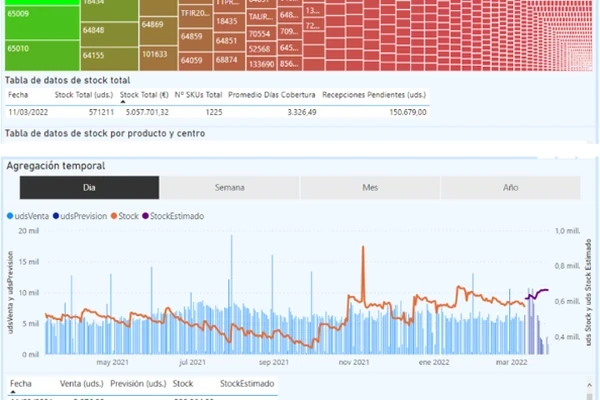The width and height of the screenshot is (600, 400).
Task: Click the purple StockEstimado legend marker
Action: [145, 215]
